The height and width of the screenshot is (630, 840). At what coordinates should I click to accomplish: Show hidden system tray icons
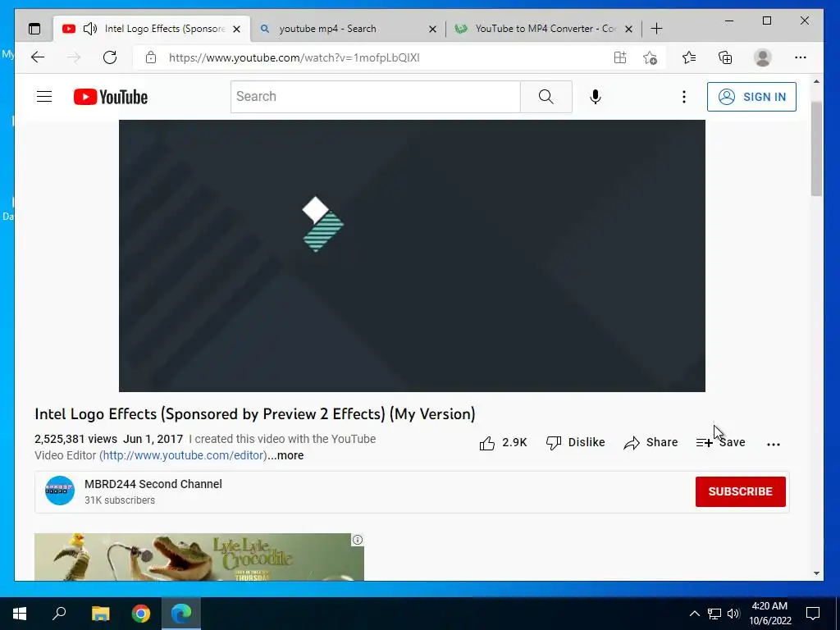click(694, 614)
